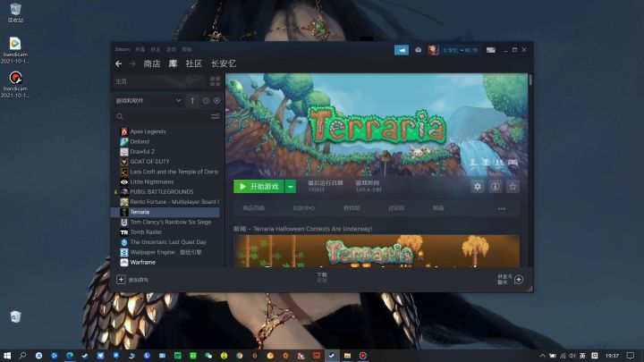Open Terraria info circle icon
The height and width of the screenshot is (362, 644).
point(495,187)
